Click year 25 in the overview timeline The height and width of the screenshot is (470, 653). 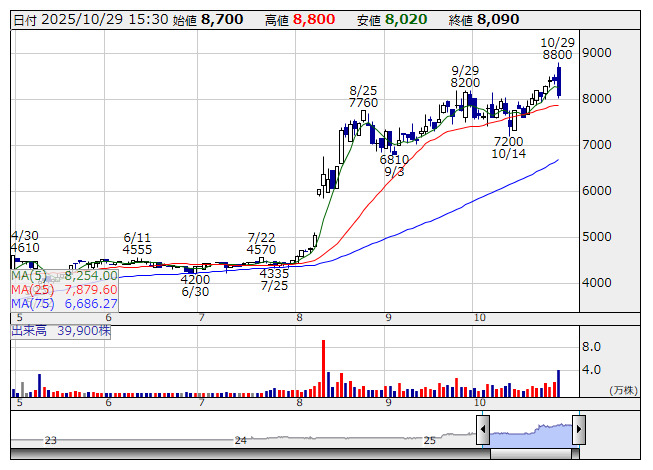(x=429, y=440)
